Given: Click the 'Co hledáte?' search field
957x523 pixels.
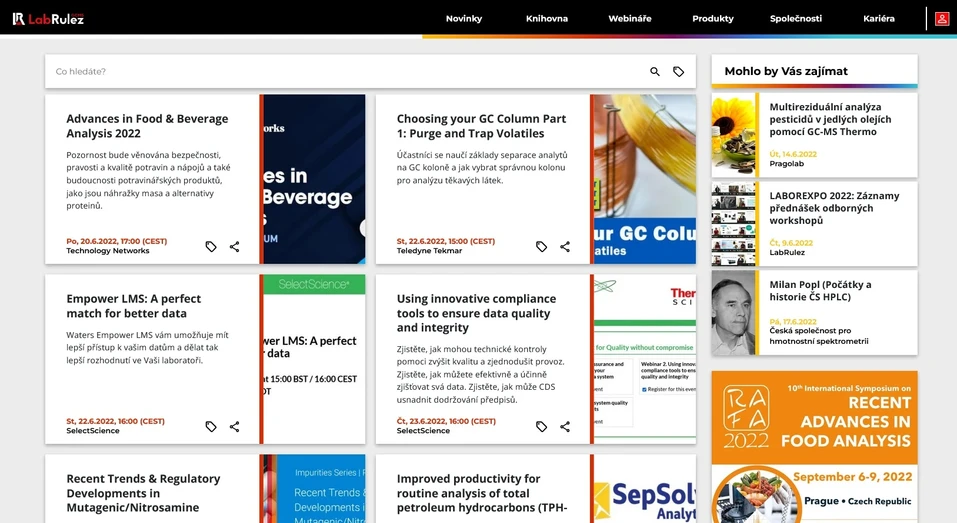Looking at the screenshot, I should (340, 72).
